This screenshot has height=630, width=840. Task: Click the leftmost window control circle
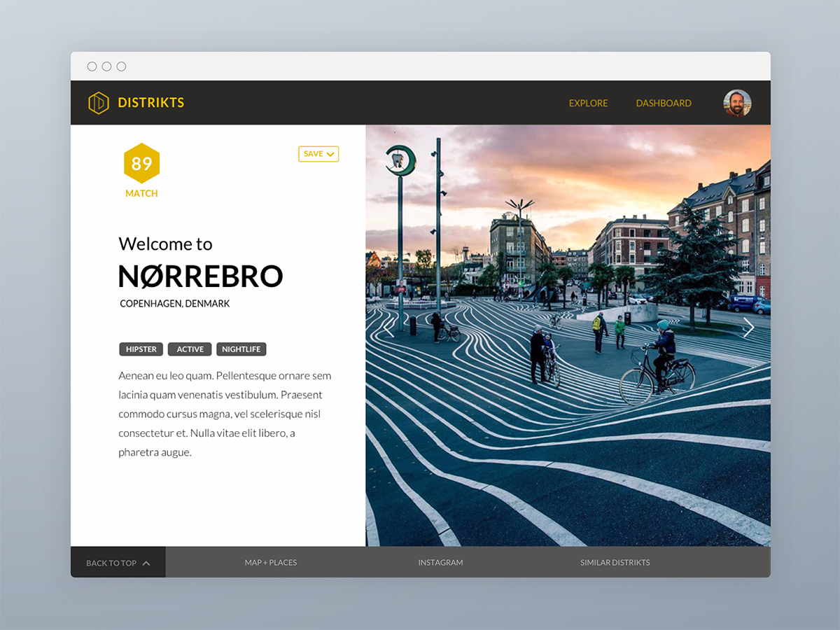coord(92,66)
